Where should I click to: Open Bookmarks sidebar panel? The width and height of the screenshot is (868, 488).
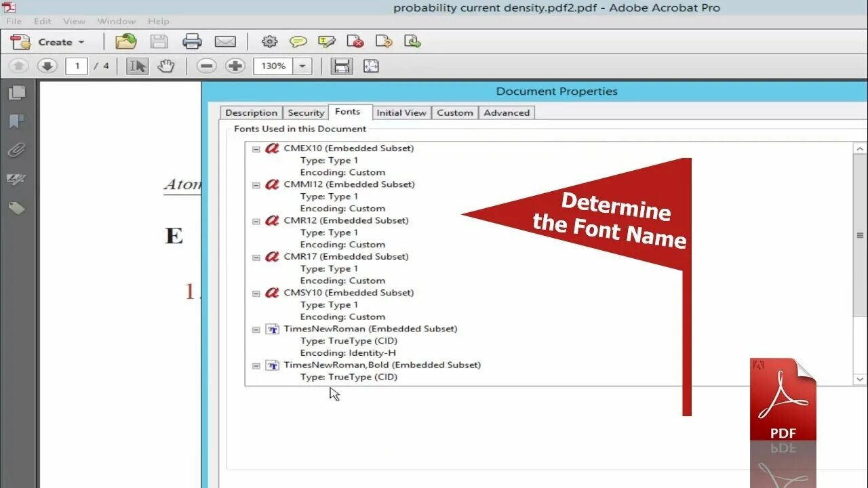tap(16, 121)
